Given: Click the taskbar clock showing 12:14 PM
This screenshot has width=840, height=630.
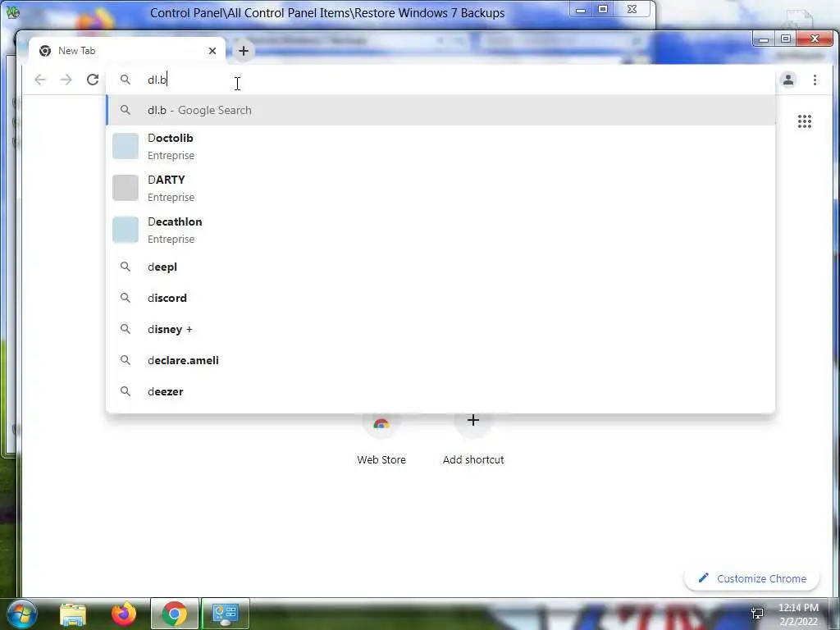Looking at the screenshot, I should 798,614.
